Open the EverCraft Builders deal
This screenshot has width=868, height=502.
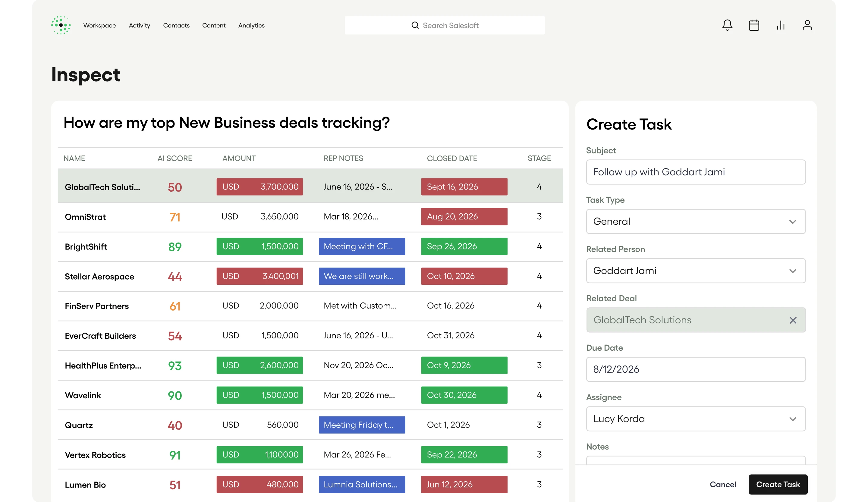pos(100,336)
